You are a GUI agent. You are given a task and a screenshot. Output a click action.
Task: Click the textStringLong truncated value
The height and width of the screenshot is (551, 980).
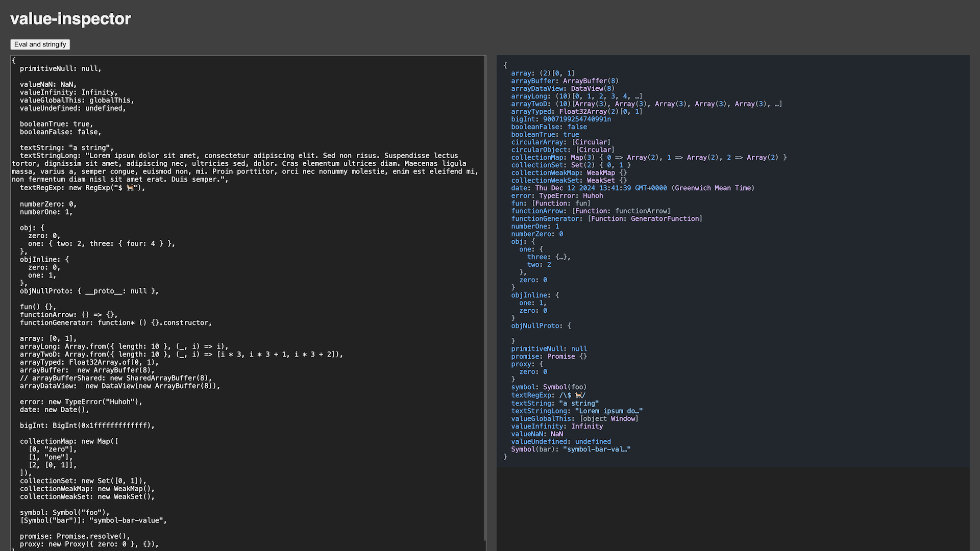point(608,411)
